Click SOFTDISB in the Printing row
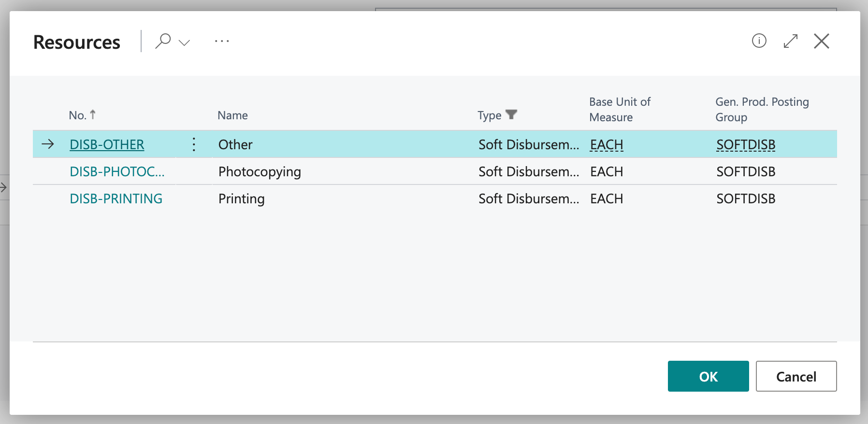Screen dimensions: 868x424 click(x=746, y=198)
